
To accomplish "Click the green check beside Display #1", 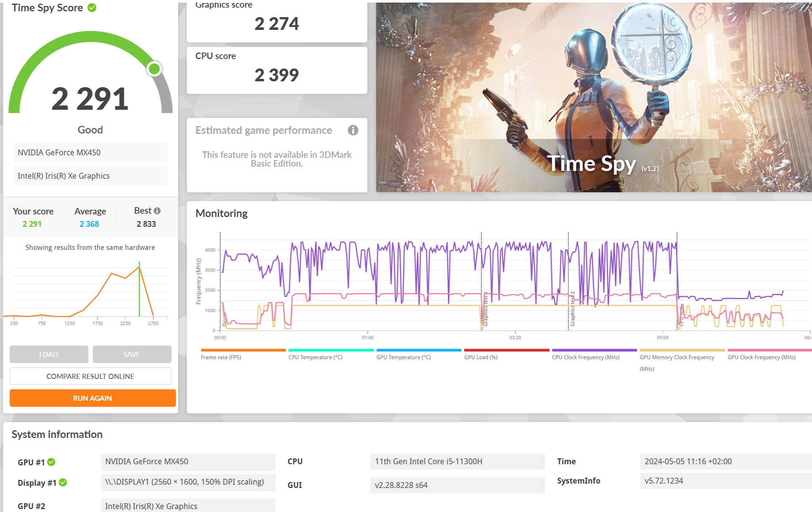I will [x=63, y=482].
